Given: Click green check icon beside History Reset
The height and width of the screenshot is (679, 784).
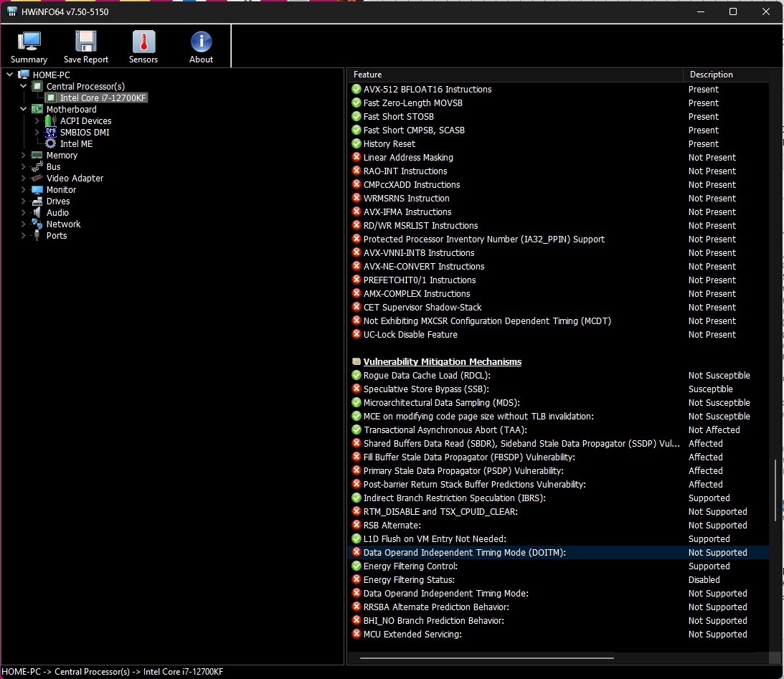Looking at the screenshot, I should pyautogui.click(x=356, y=143).
